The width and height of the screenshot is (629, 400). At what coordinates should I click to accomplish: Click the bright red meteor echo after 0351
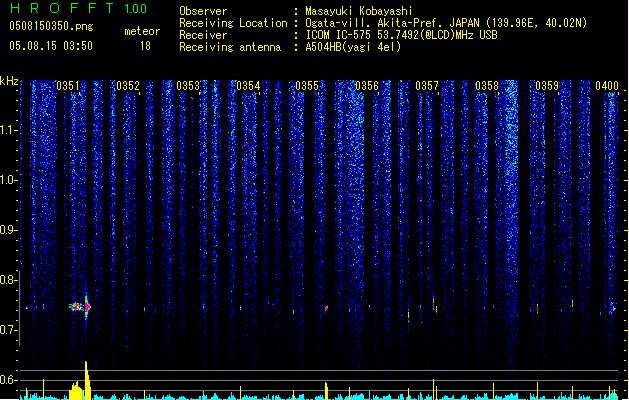pos(87,307)
